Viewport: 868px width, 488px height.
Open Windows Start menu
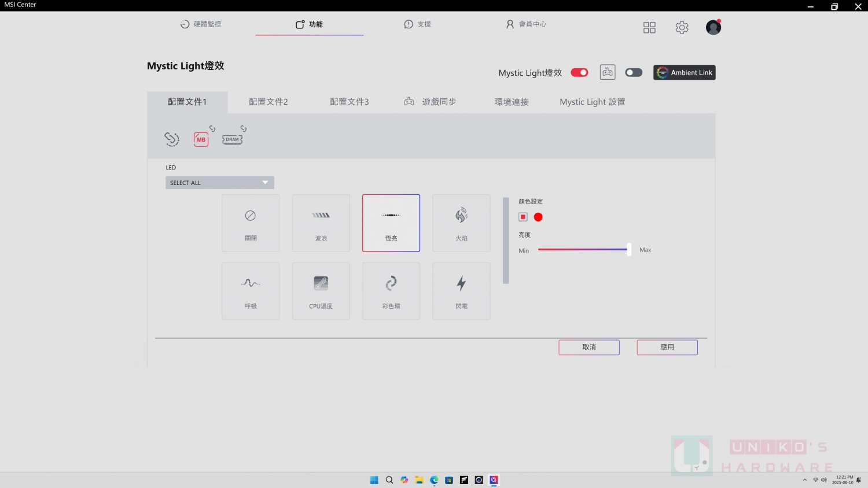374,480
